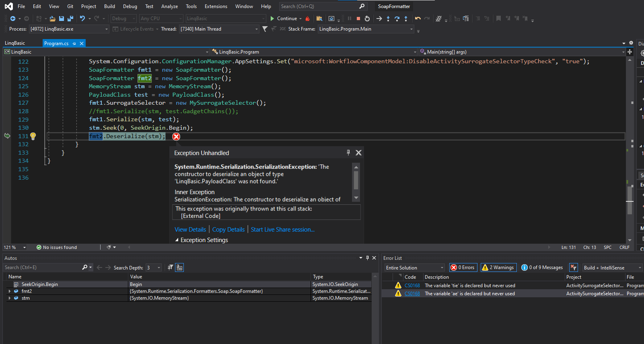644x344 pixels.
Task: Step backward with the orange undo arrow
Action: click(x=418, y=19)
